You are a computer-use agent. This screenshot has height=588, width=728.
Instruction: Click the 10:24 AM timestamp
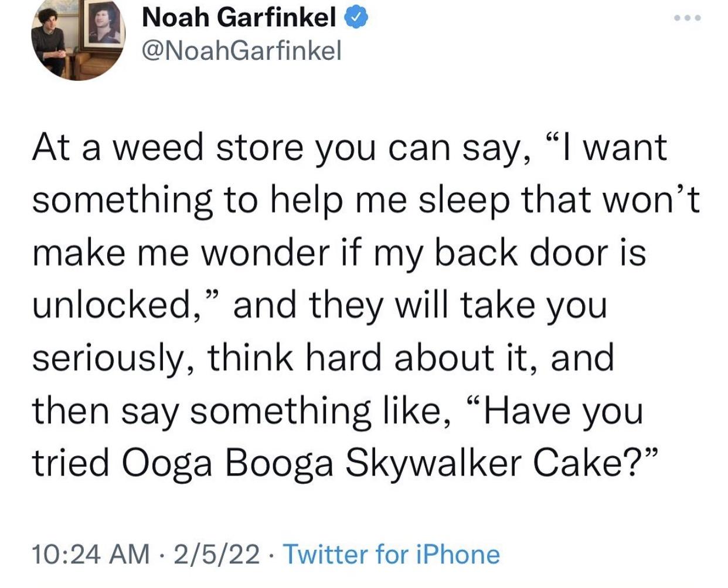91,554
